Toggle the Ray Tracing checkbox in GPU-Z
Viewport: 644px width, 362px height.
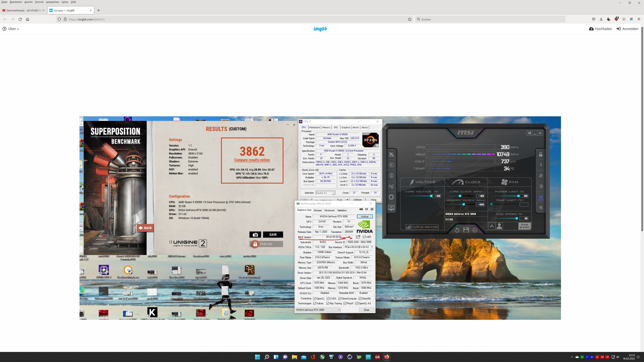328,303
